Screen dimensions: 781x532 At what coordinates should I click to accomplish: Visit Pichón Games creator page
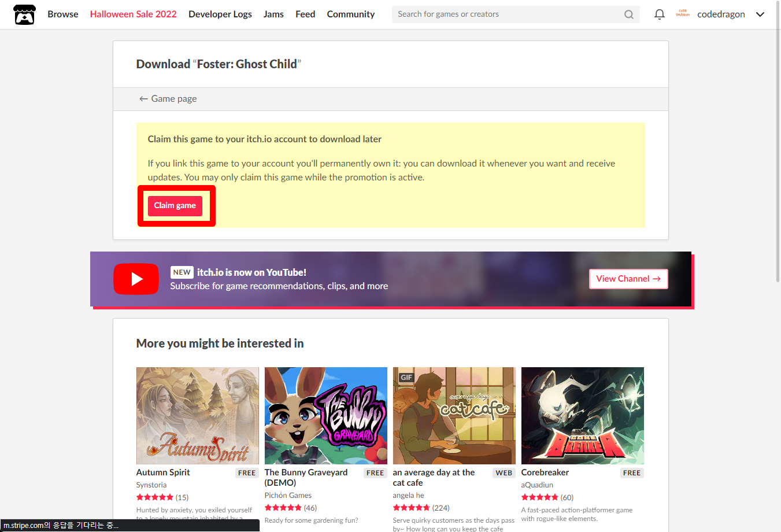pyautogui.click(x=288, y=496)
